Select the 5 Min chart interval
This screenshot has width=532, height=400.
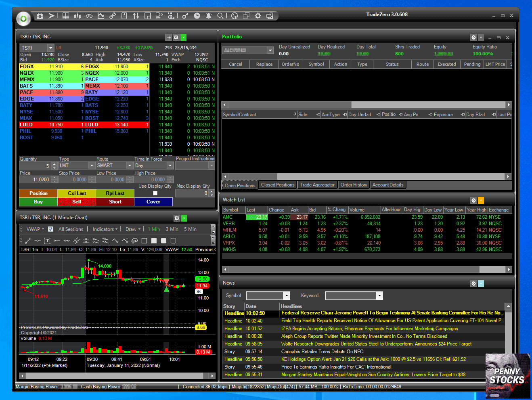point(190,229)
